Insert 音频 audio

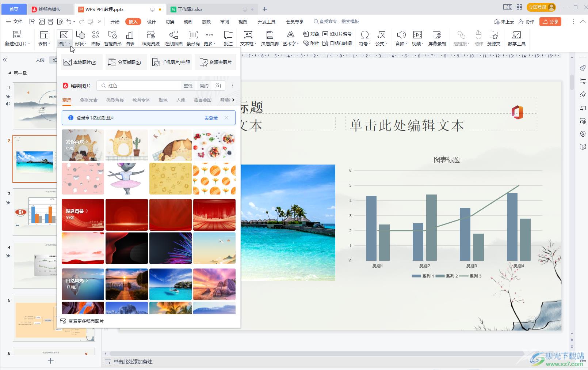click(401, 38)
